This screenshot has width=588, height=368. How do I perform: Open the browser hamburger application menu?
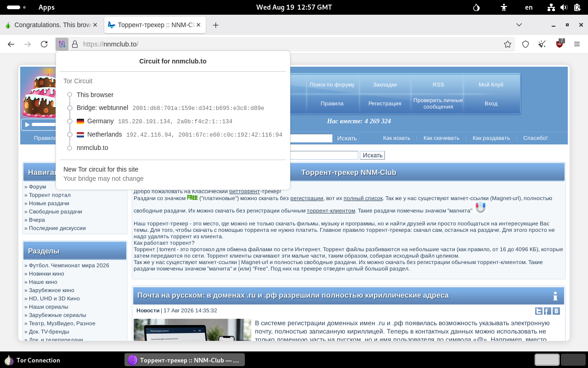(x=577, y=44)
